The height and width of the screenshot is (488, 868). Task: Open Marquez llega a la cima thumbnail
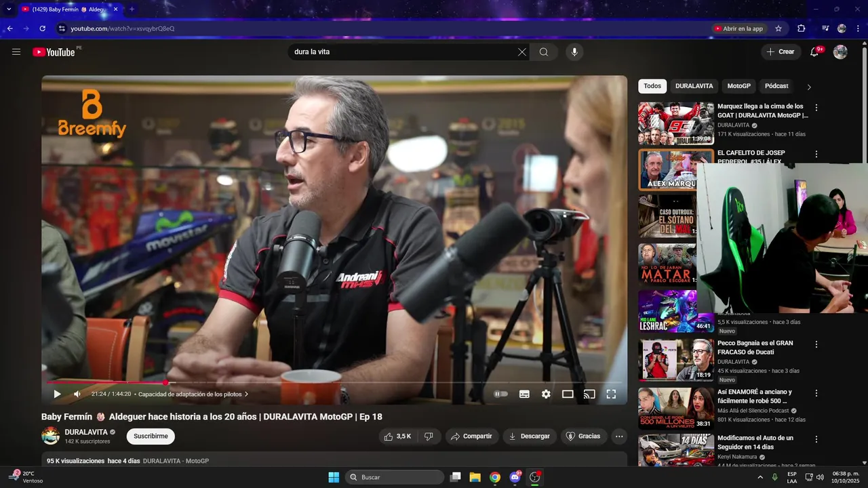(676, 123)
